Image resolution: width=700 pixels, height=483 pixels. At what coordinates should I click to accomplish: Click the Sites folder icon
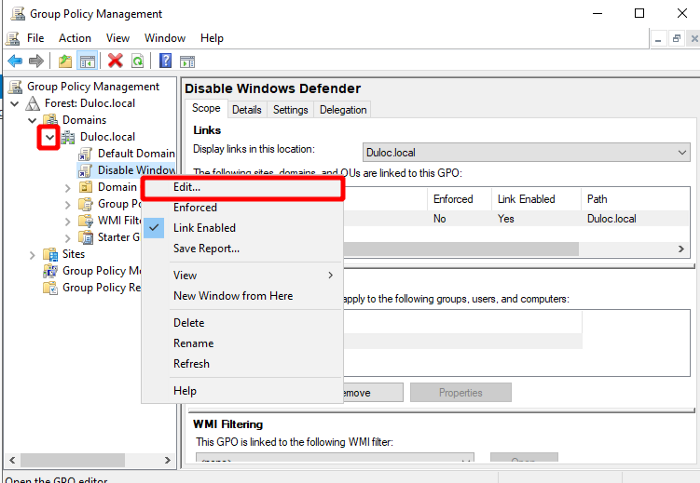coord(50,254)
